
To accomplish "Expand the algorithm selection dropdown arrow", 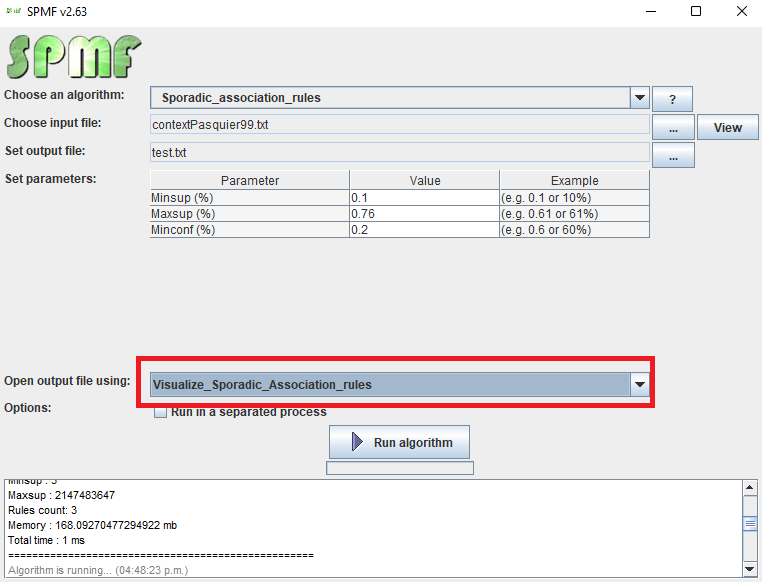I will (x=640, y=98).
